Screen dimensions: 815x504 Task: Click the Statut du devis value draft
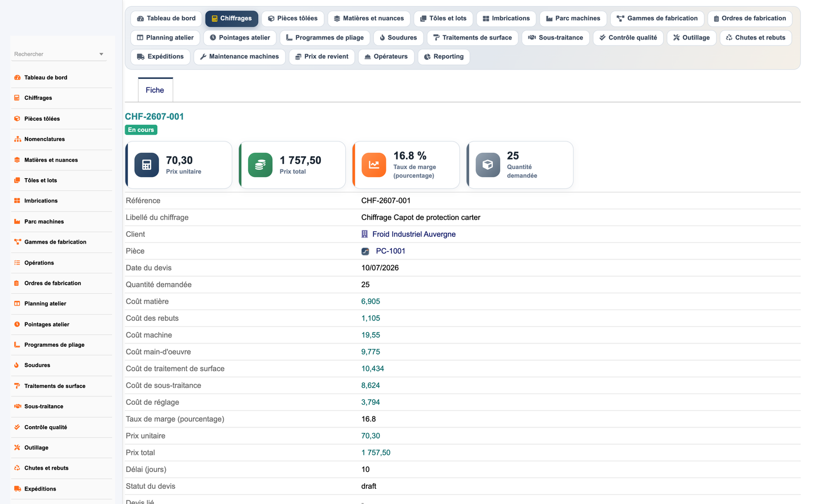tap(369, 487)
